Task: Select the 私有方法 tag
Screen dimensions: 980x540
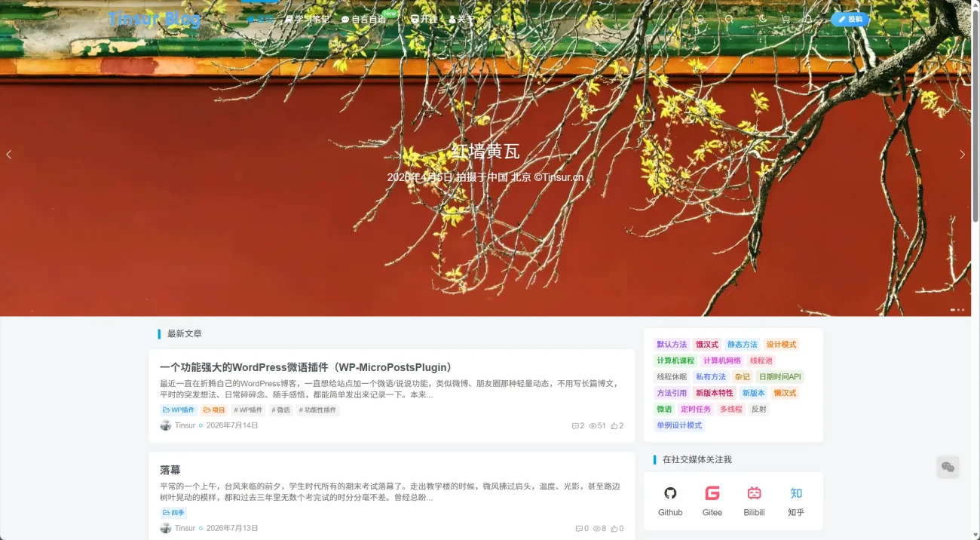Action: [x=711, y=377]
